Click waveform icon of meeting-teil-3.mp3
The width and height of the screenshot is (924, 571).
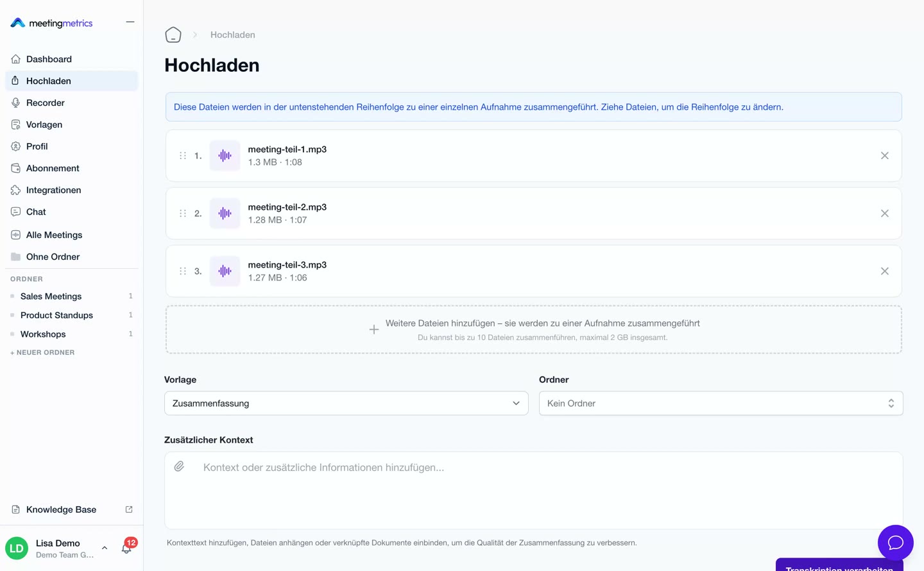[225, 271]
